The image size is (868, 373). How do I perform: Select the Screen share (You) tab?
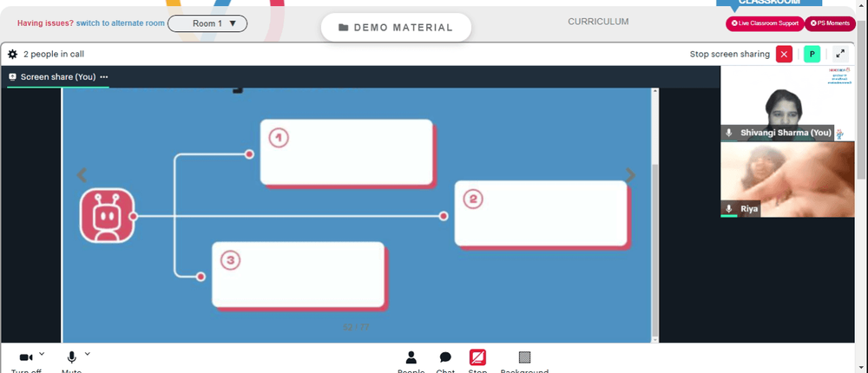[58, 77]
